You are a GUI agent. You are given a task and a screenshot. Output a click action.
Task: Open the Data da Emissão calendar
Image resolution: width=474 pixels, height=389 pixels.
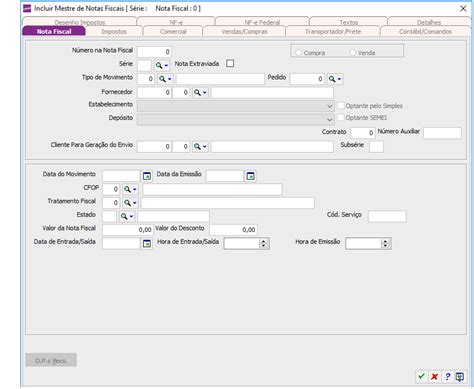[x=250, y=176]
